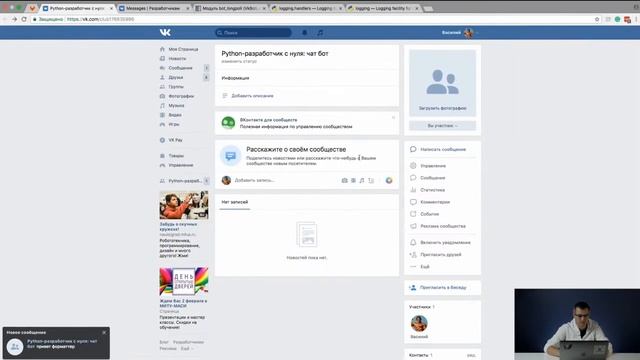Open Реклама сообщества in the community menu
Viewport: 640px width, 360px height.
(x=442, y=226)
